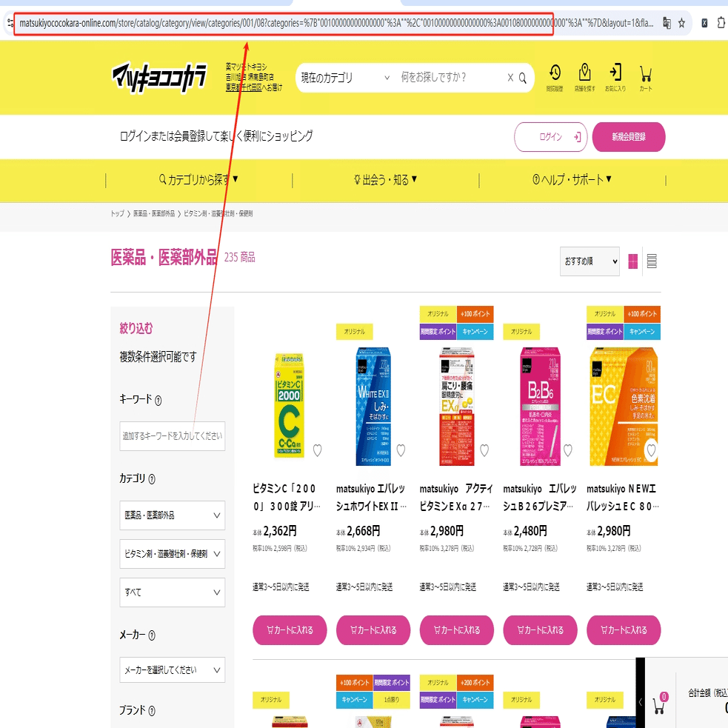Open the アクティビタミンEXα product image
This screenshot has height=728, width=728.
457,407
